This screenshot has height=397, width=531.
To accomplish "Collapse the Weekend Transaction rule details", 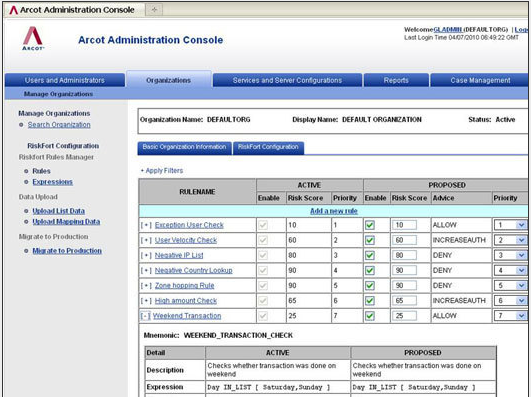I will [145, 316].
